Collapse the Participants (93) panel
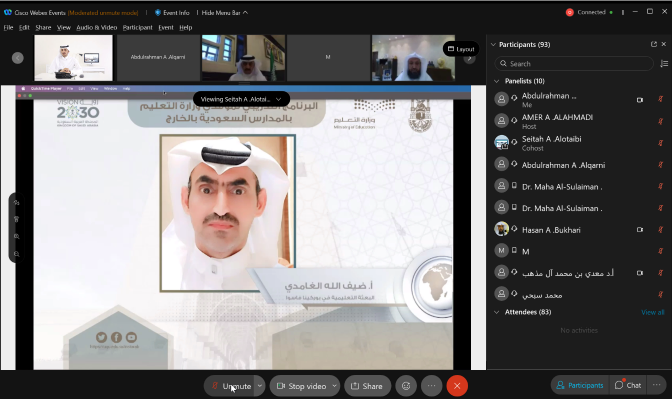The width and height of the screenshot is (672, 399). [x=493, y=45]
